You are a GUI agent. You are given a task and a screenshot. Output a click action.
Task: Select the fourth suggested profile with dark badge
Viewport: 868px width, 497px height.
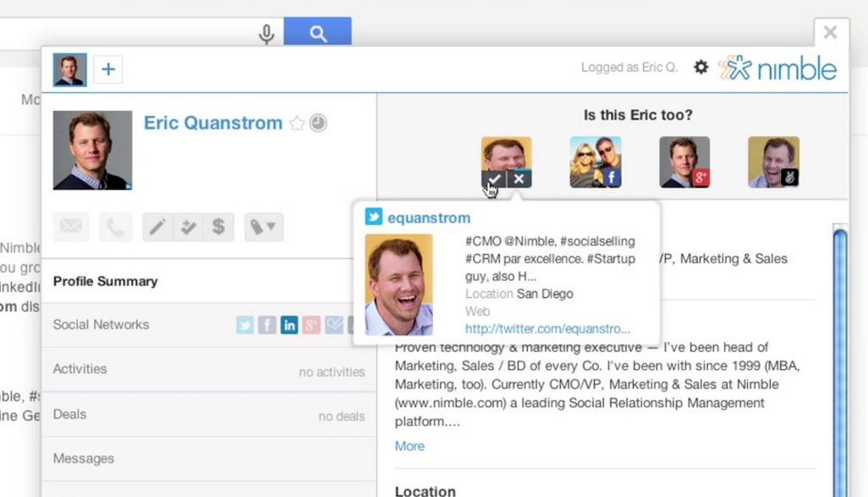point(773,162)
